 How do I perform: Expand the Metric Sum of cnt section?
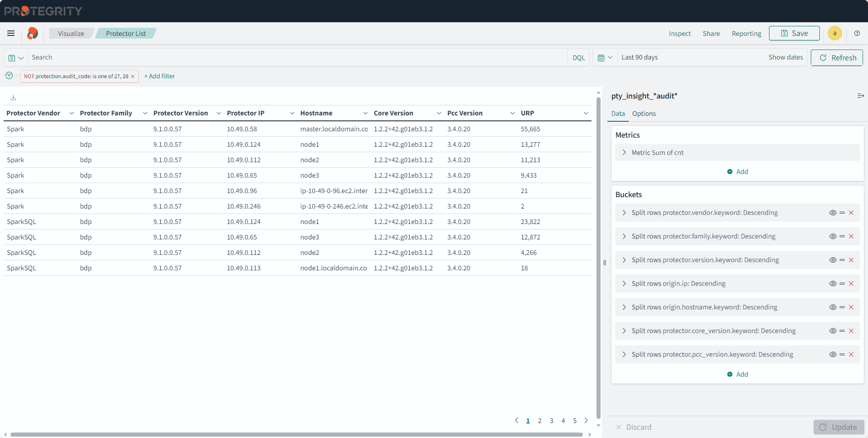pyautogui.click(x=624, y=153)
